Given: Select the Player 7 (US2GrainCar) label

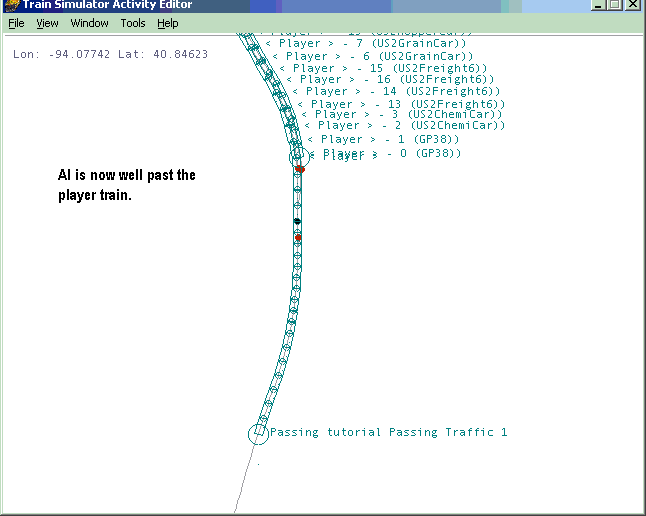Looking at the screenshot, I should tap(366, 43).
